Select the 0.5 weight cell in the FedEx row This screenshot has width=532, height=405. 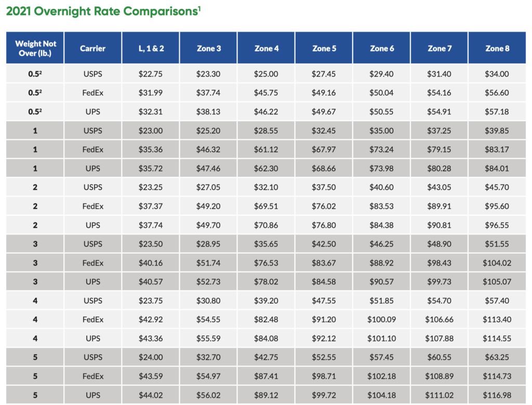coord(35,93)
